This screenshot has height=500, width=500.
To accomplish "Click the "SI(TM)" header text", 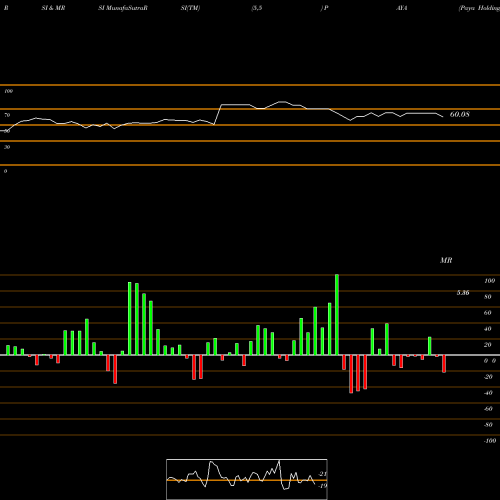I will (190, 8).
